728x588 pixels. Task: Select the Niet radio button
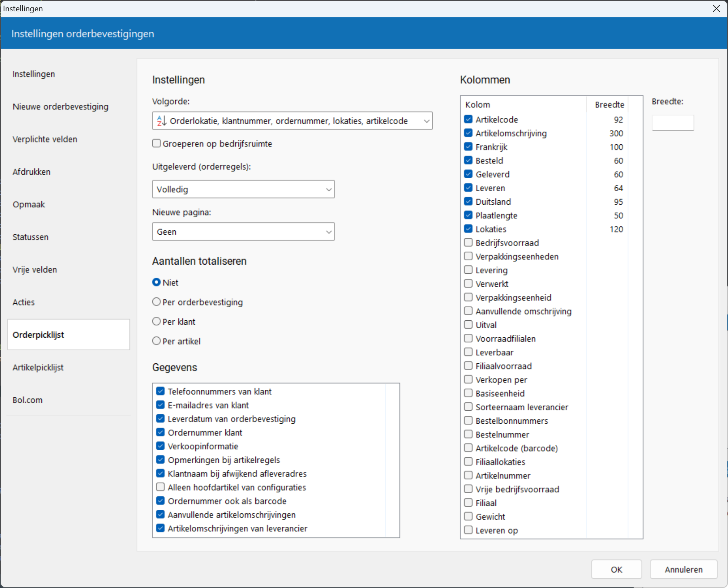coord(157,282)
